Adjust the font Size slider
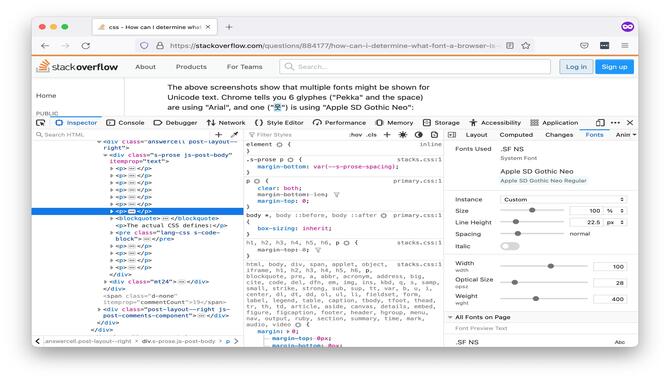 tap(532, 210)
